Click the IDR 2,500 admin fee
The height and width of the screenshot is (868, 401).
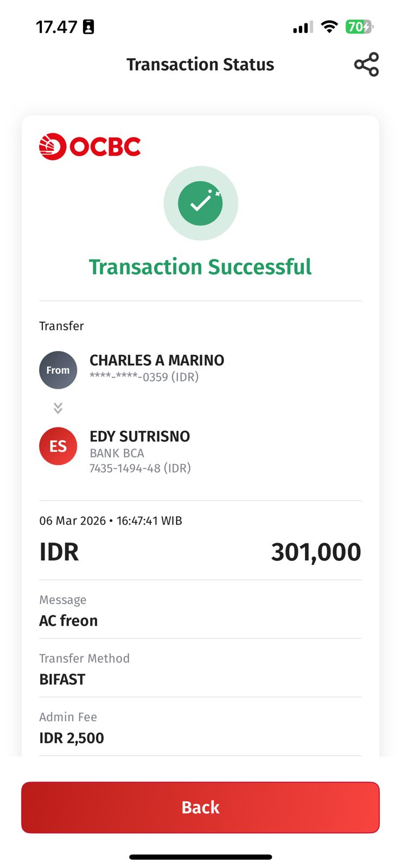pos(72,738)
